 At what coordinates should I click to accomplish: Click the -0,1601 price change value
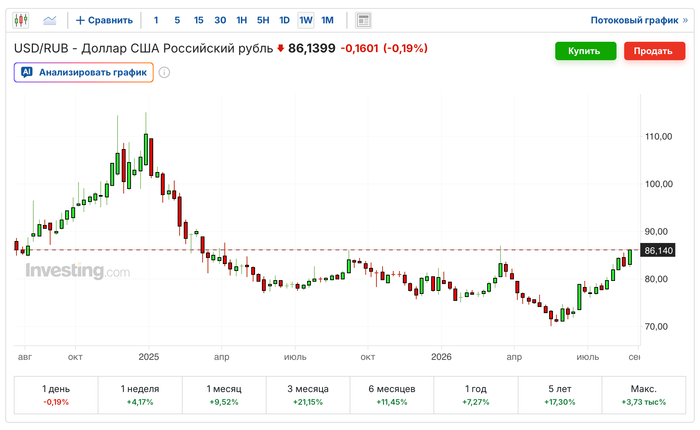point(359,48)
